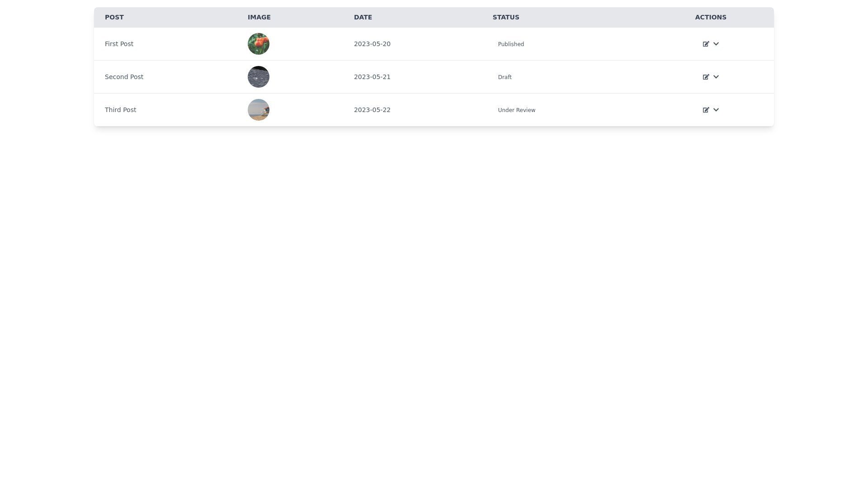868x488 pixels.
Task: Click the date 2023-05-22
Action: pyautogui.click(x=372, y=110)
